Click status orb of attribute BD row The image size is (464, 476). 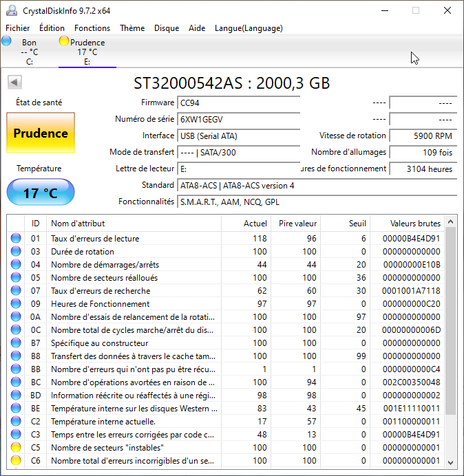(x=16, y=395)
